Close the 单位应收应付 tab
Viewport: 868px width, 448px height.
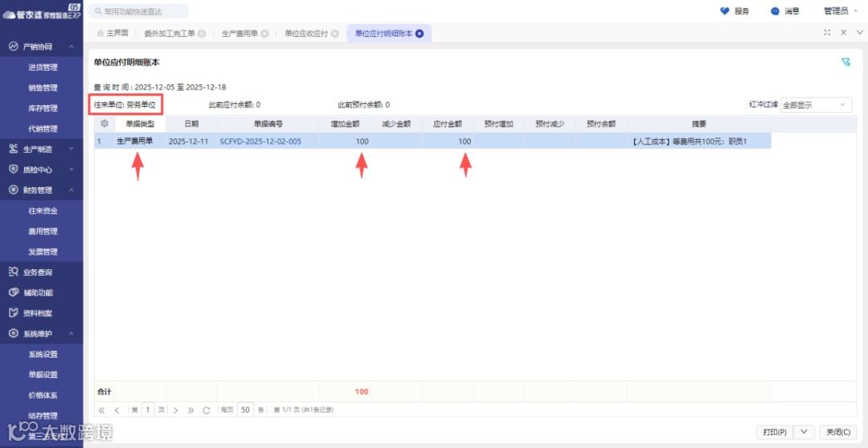coord(335,33)
